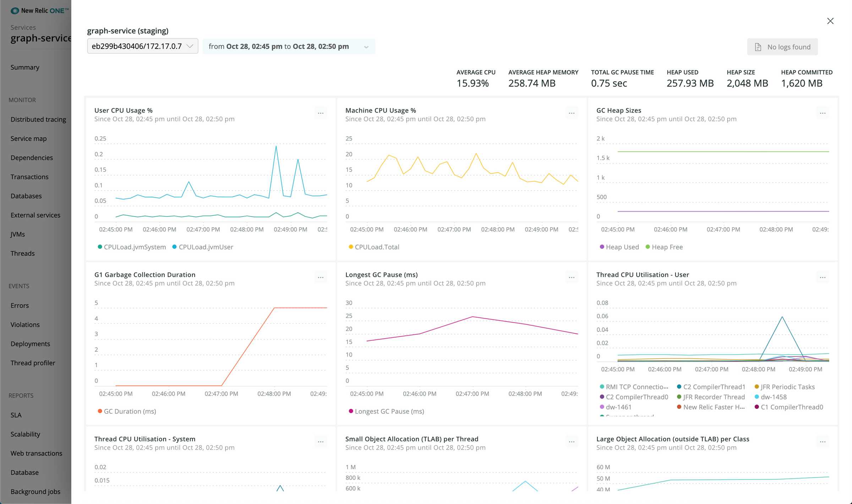Screen dimensions: 852x504
Task: Open Thread CPU Utilisation System ellipsis menu
Action: 321,442
